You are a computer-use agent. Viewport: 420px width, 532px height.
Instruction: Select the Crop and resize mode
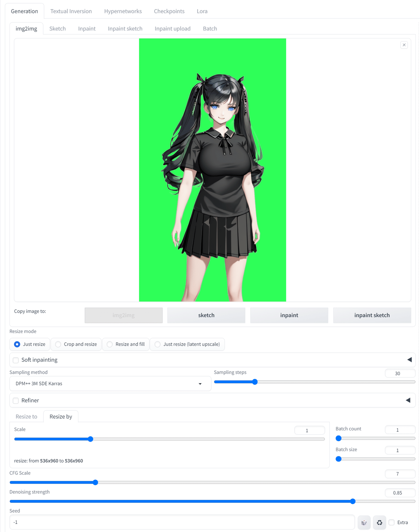(58, 344)
